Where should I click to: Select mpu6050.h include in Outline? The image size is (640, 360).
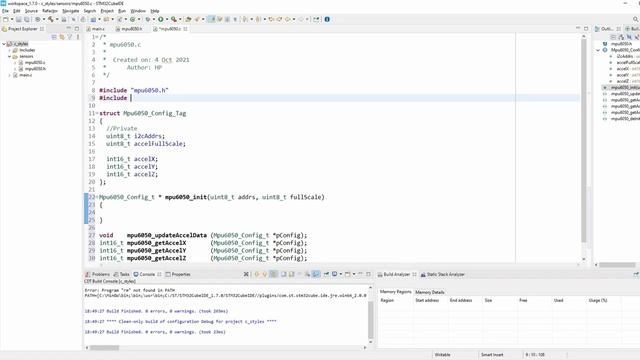[x=621, y=44]
